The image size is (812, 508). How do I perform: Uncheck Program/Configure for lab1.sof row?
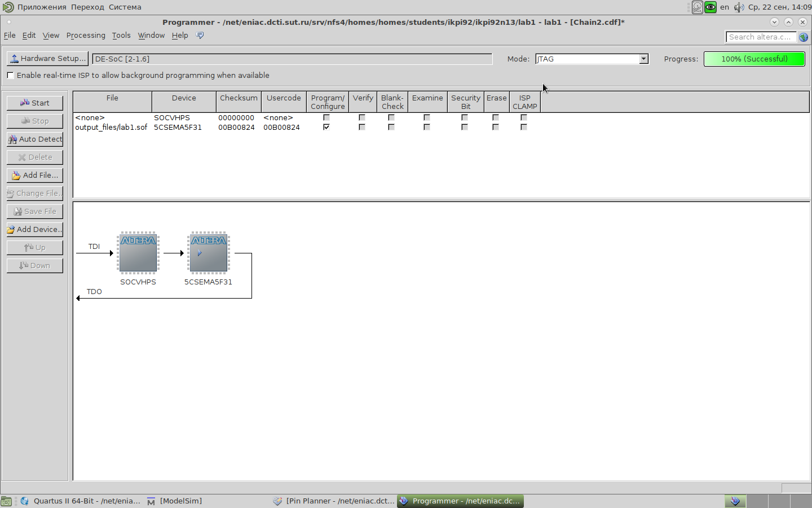pyautogui.click(x=326, y=127)
